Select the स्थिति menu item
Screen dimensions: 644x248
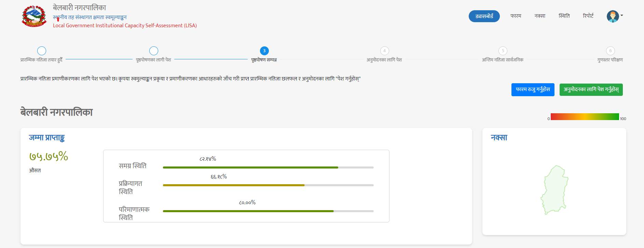564,16
